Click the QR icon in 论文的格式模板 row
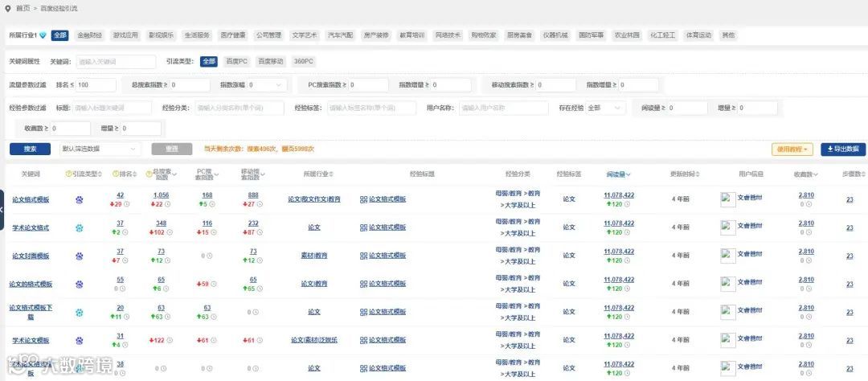868x381 pixels. click(x=363, y=284)
